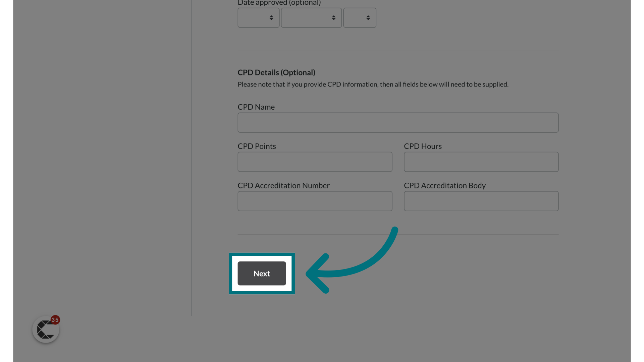The height and width of the screenshot is (362, 644).
Task: Focus the CPD Accreditation Number field
Action: 315,201
